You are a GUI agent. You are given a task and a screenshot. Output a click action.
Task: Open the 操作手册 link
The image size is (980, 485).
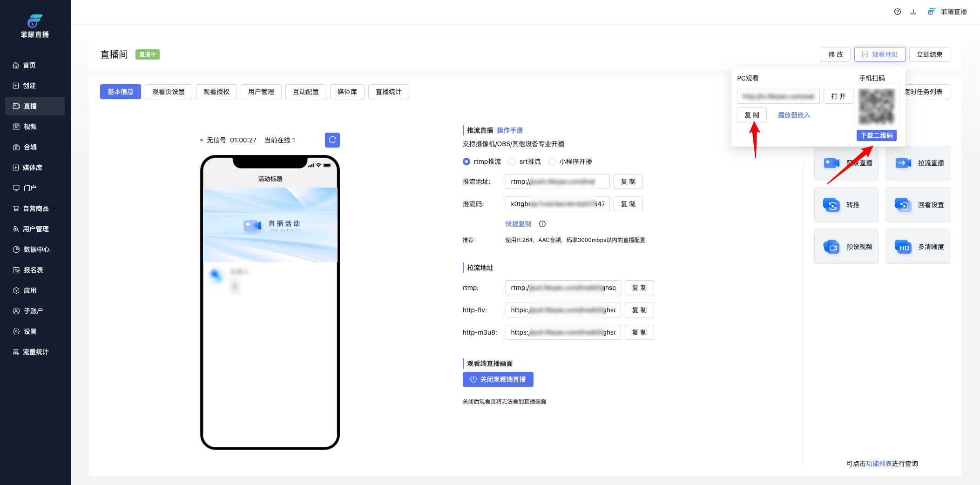(x=510, y=130)
